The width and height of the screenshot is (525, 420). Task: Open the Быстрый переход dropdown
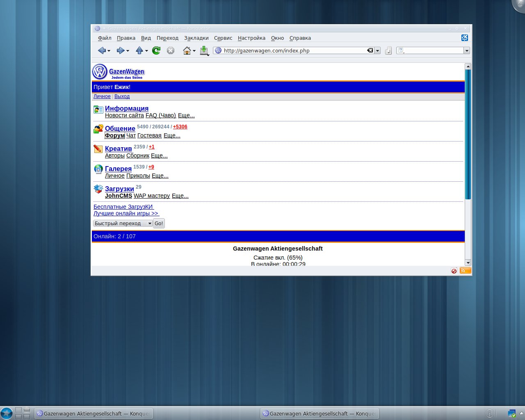123,224
